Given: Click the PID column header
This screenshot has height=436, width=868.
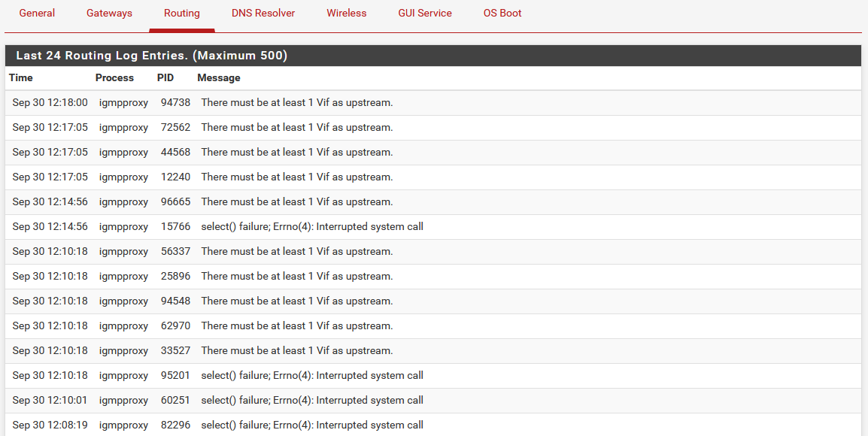Looking at the screenshot, I should 165,78.
